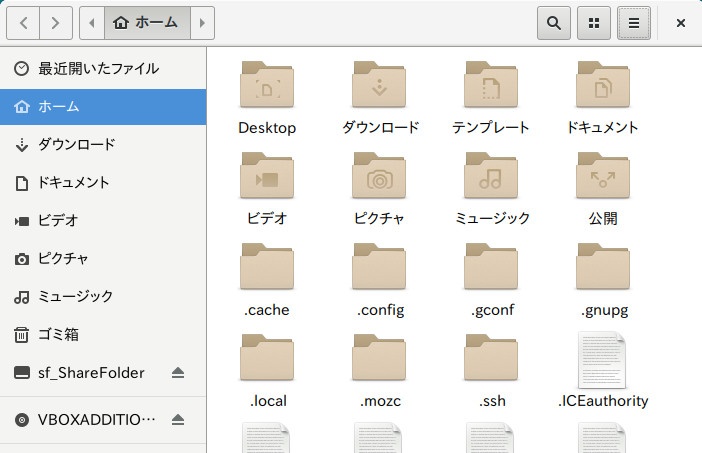
Task: Select the .cache folder icon
Action: (267, 266)
